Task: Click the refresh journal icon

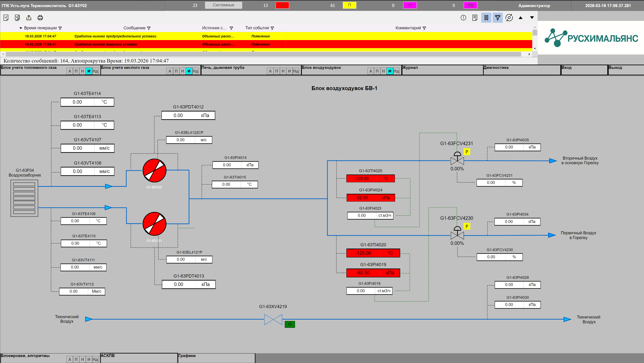Action: (x=509, y=17)
